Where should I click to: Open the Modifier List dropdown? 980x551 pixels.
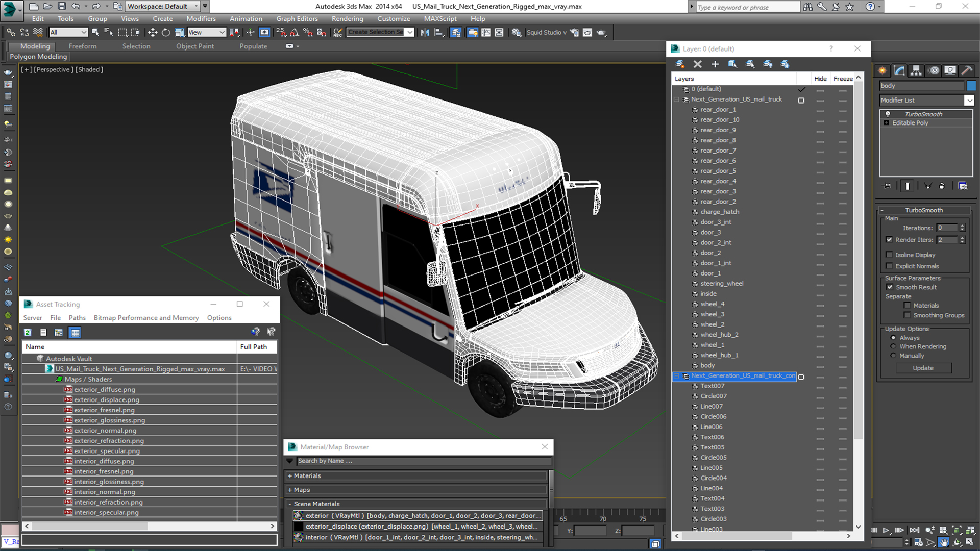coord(969,100)
